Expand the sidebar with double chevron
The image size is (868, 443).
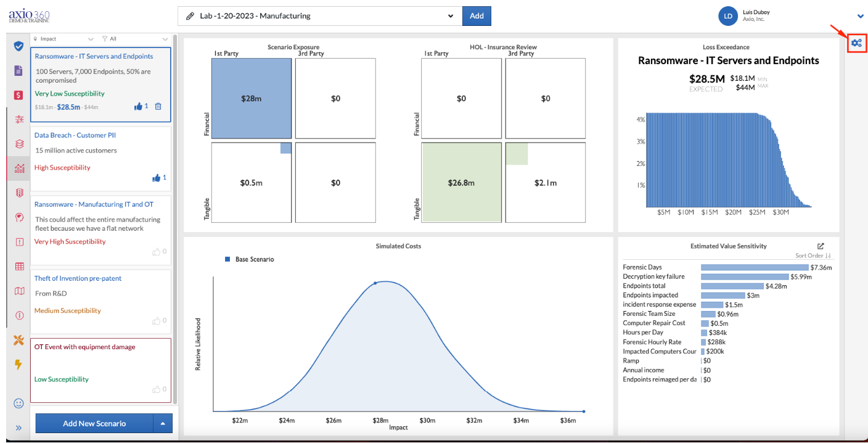click(x=19, y=428)
